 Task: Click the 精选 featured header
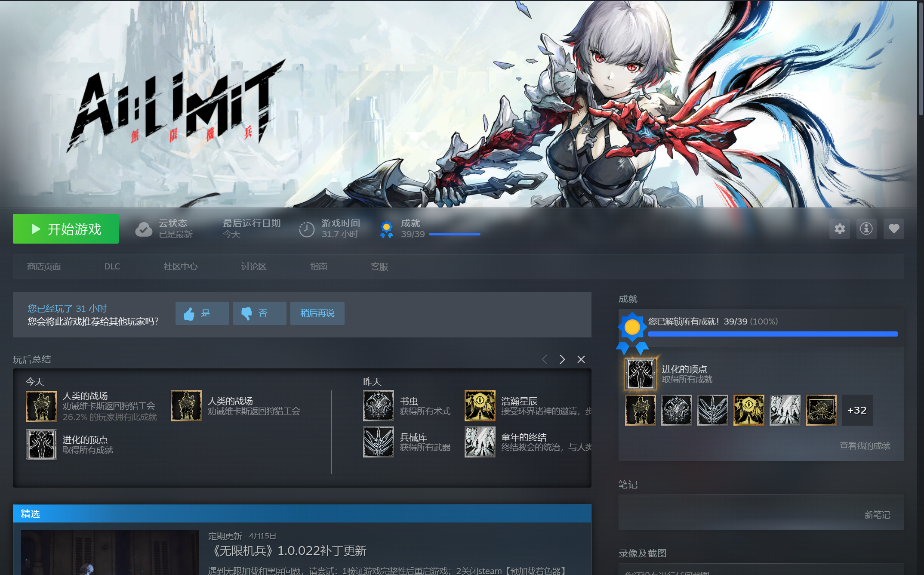pyautogui.click(x=302, y=514)
